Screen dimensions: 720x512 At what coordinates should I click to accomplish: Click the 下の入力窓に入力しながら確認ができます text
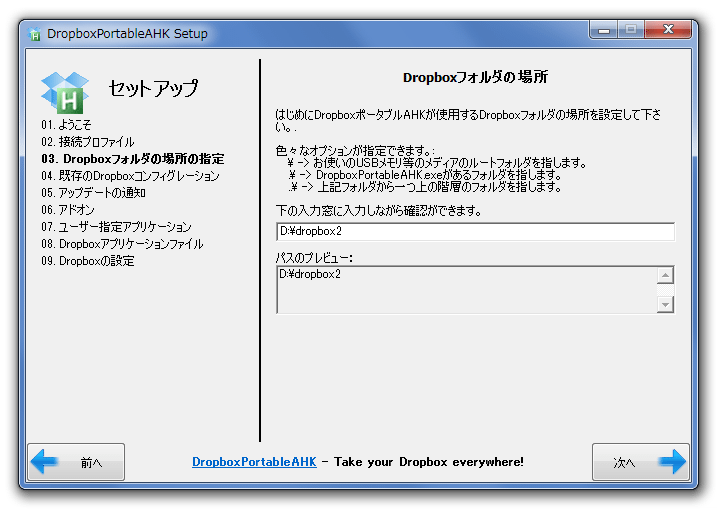[x=379, y=211]
